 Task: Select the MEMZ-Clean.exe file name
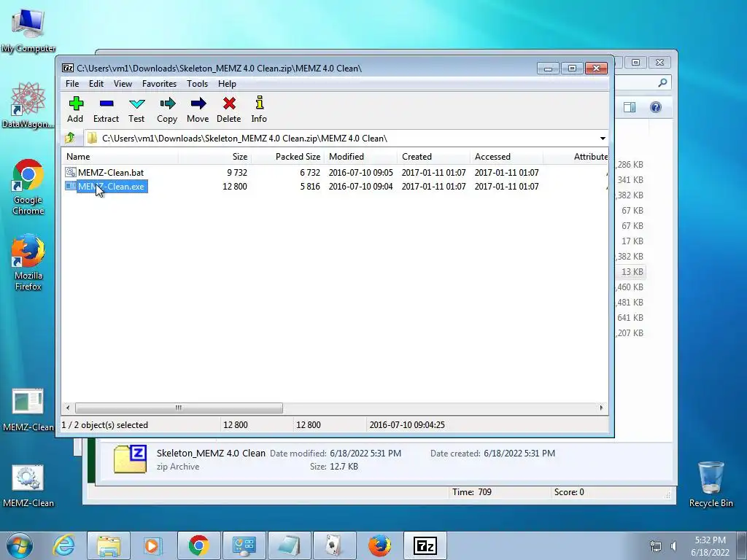click(x=111, y=187)
